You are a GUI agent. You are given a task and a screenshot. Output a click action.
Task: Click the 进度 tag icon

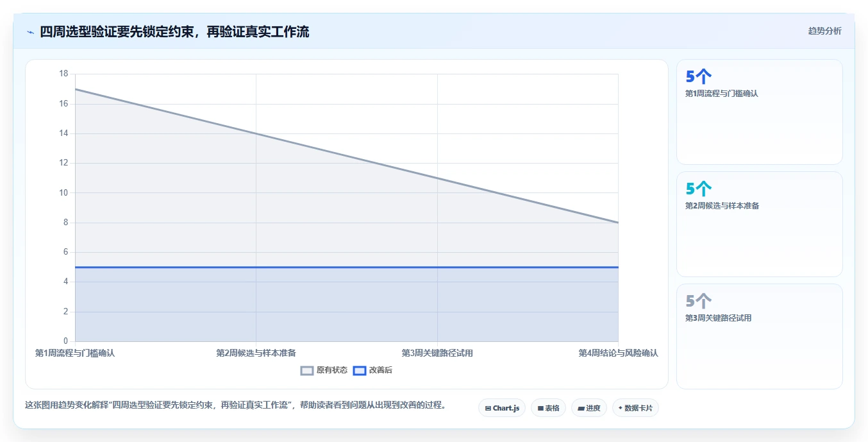(x=581, y=408)
